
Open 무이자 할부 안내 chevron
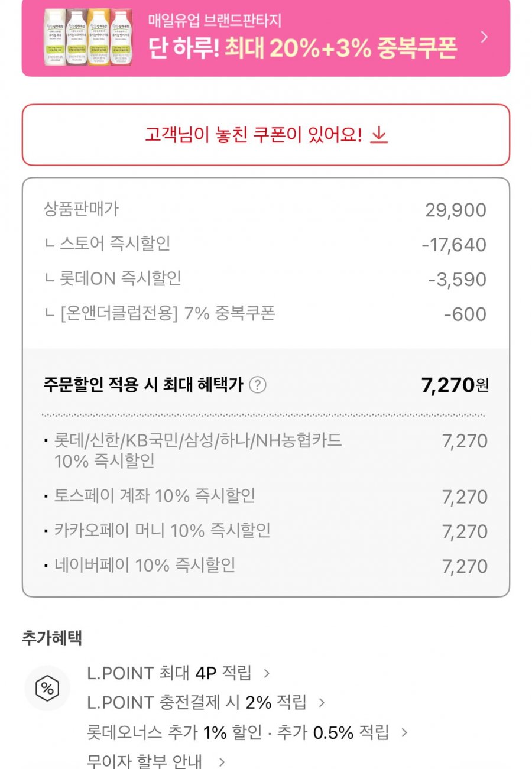[222, 761]
